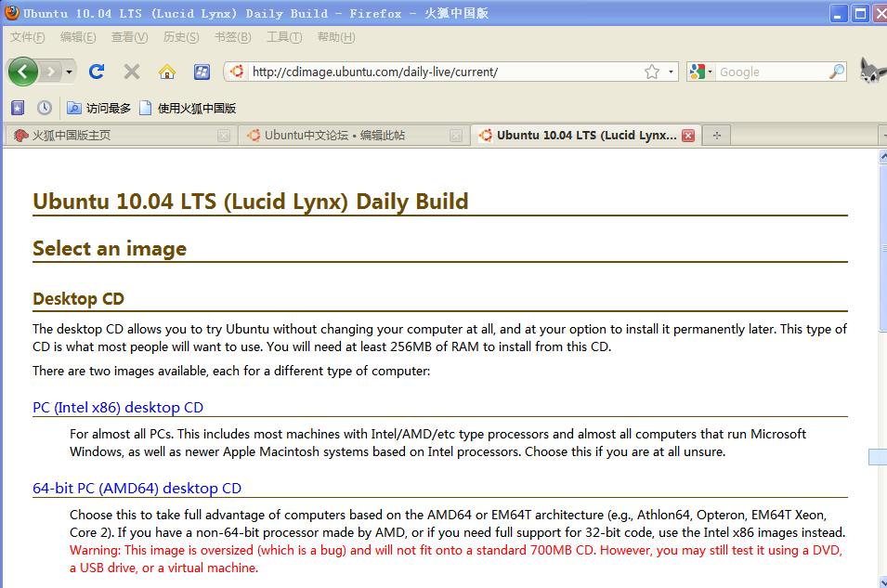The width and height of the screenshot is (887, 588).
Task: Close the Ubuntu中文论坛 tab
Action: (456, 136)
